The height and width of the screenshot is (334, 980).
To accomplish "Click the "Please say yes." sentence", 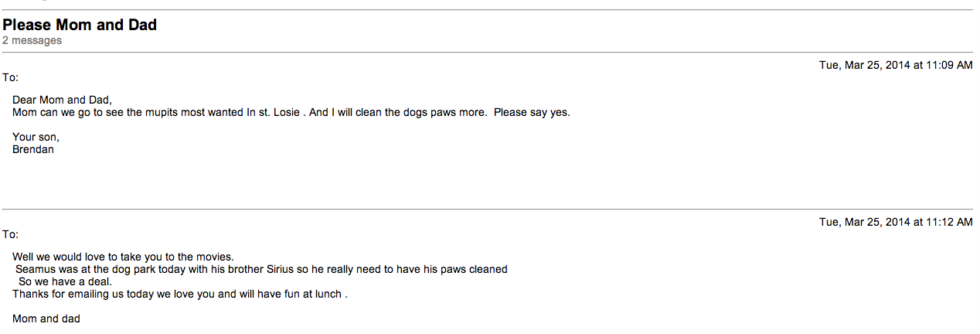I will pos(532,112).
